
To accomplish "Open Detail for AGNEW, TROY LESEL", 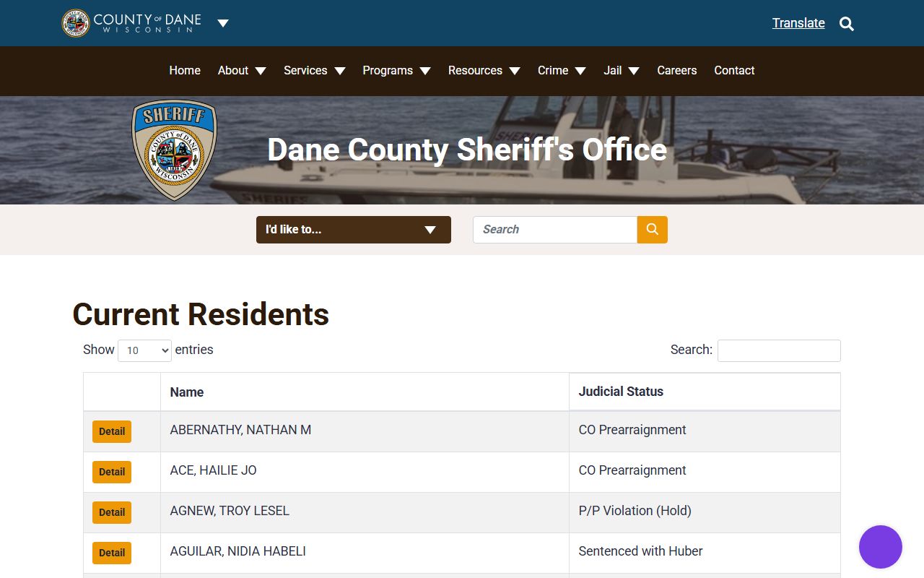I will [x=112, y=512].
